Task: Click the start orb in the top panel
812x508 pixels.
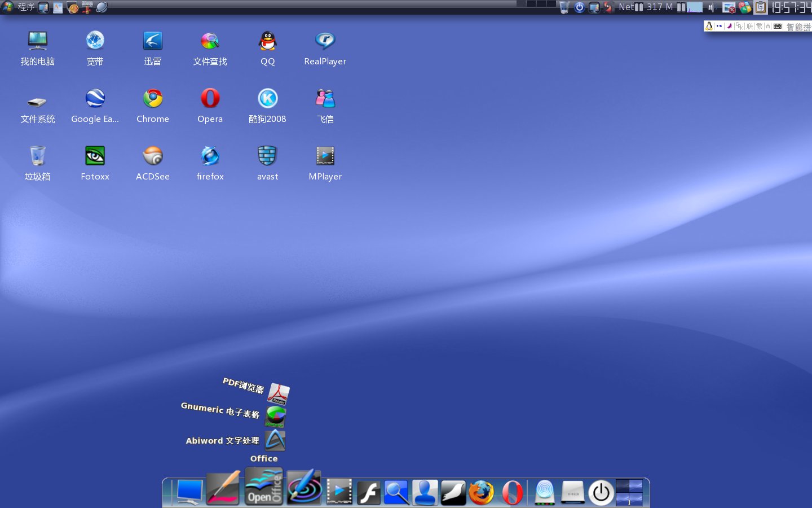Action: coord(7,7)
